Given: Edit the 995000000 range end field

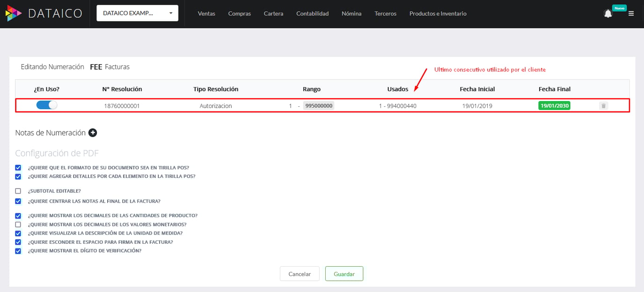Looking at the screenshot, I should pyautogui.click(x=319, y=106).
